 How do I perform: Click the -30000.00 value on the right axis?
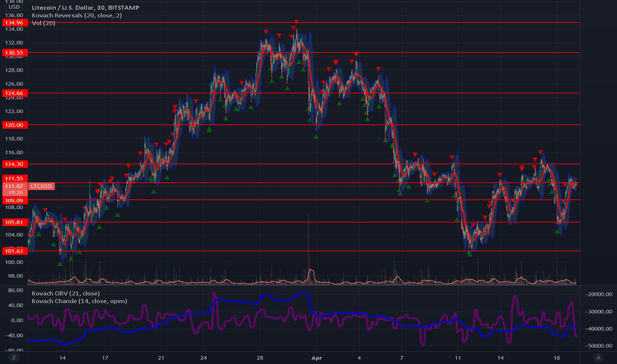(599, 312)
